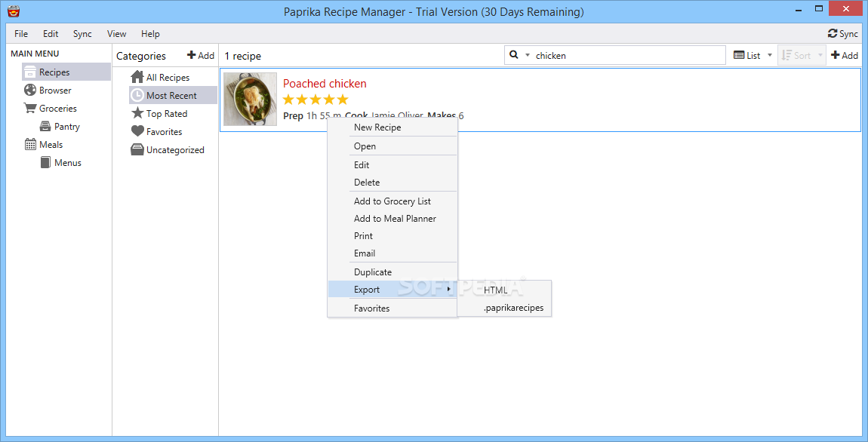Click the All Recipes house icon

pyautogui.click(x=137, y=78)
